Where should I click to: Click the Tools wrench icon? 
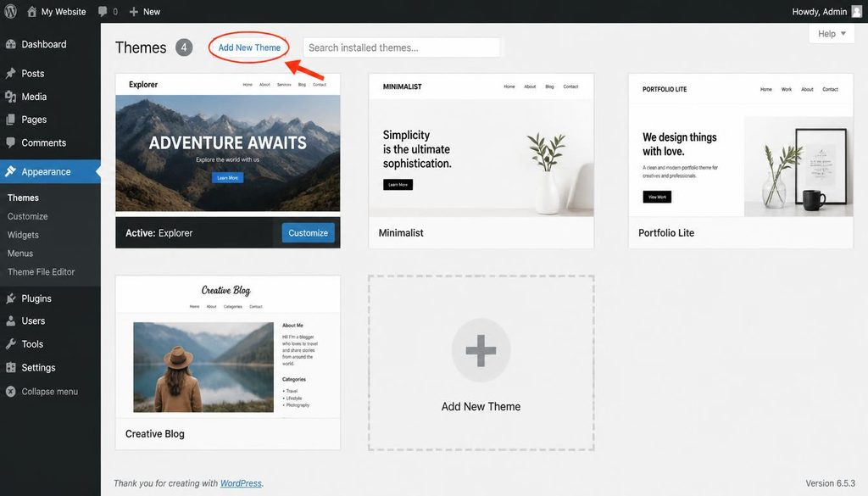pos(10,343)
